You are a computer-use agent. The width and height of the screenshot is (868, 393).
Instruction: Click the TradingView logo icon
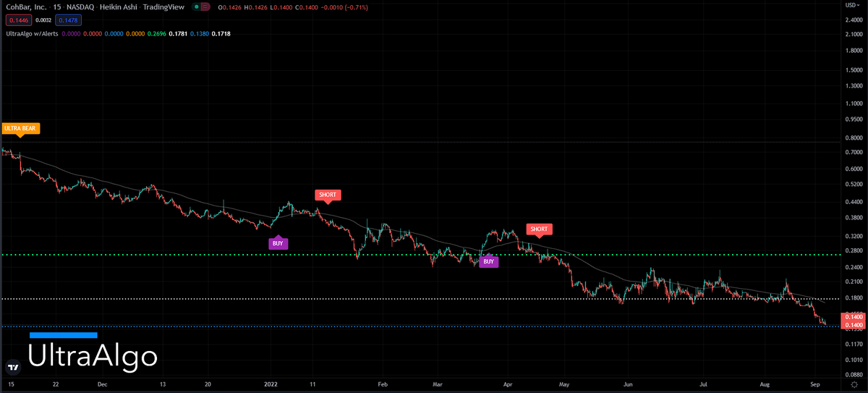point(12,367)
